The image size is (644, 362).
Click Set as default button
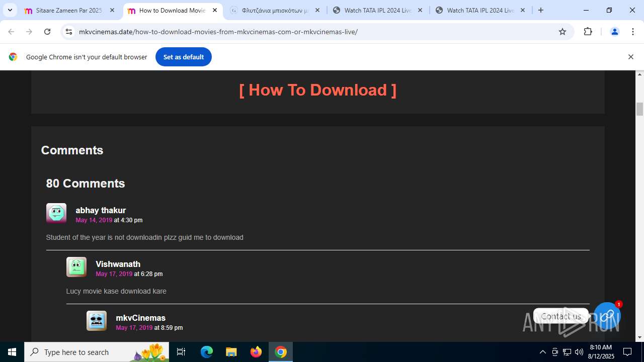(184, 57)
